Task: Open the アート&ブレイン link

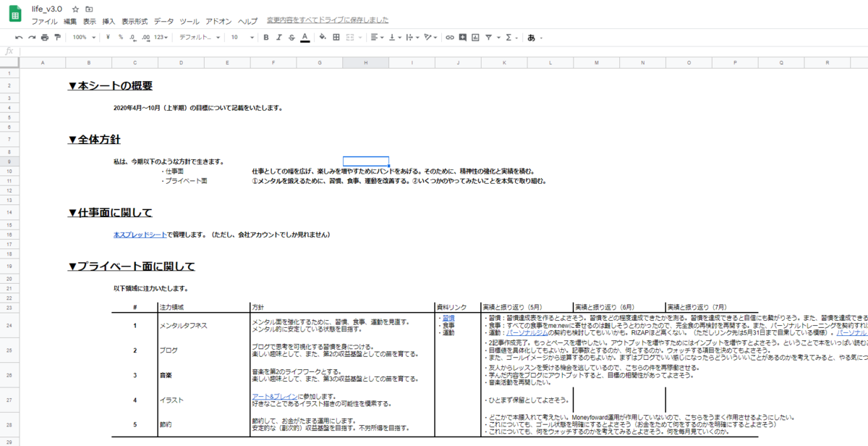Action: 274,396
